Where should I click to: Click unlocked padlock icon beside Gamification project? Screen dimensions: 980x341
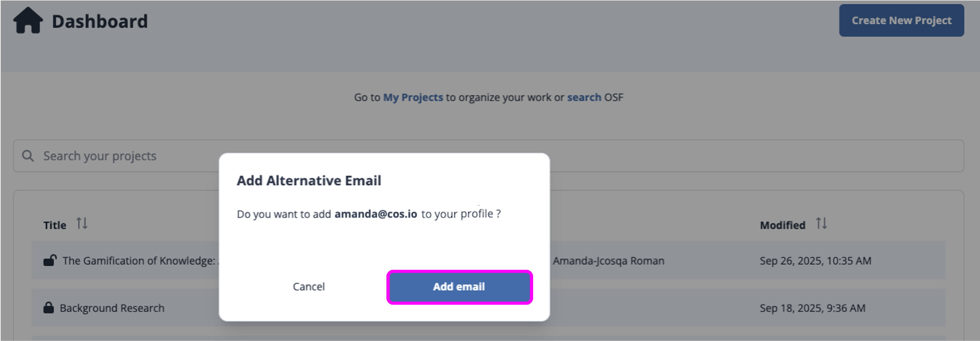49,261
